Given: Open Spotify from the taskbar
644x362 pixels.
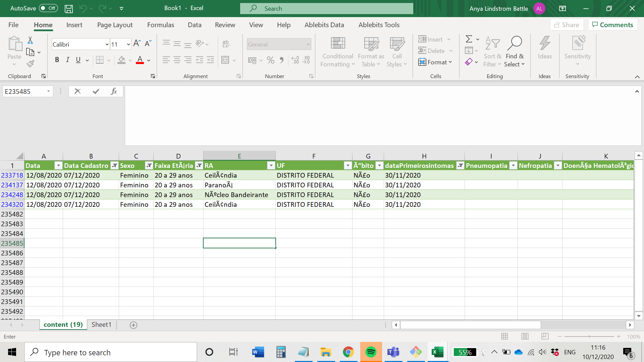Looking at the screenshot, I should pos(371,352).
